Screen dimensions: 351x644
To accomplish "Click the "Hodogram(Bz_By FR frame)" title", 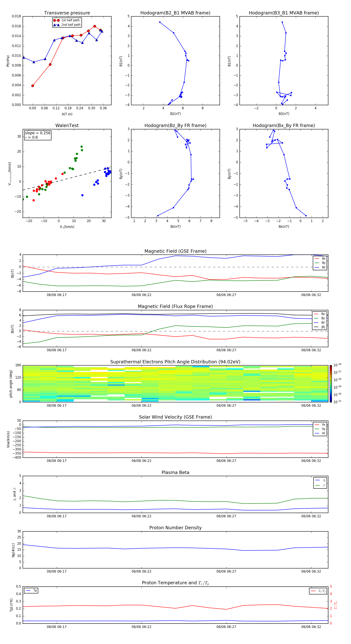I will click(x=175, y=125).
